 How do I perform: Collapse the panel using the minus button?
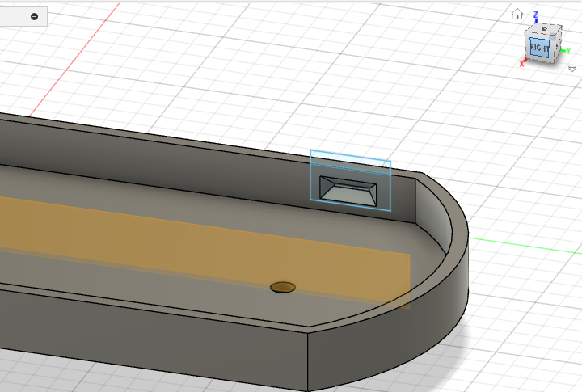tap(34, 16)
